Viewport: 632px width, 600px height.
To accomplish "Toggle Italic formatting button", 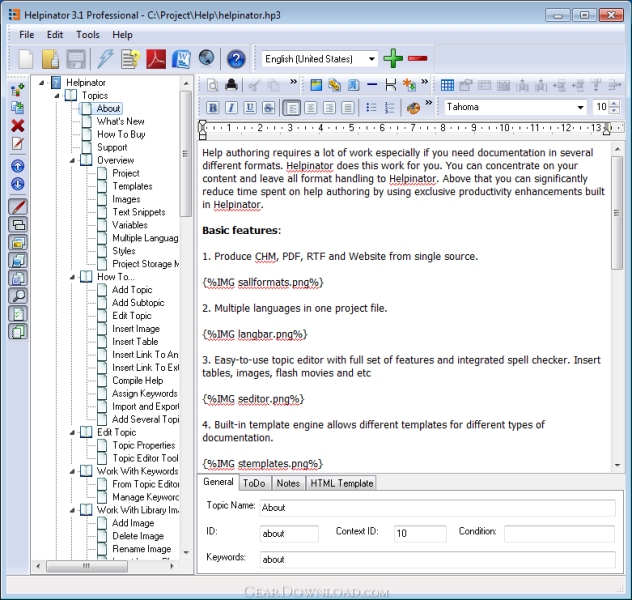I will tap(231, 108).
